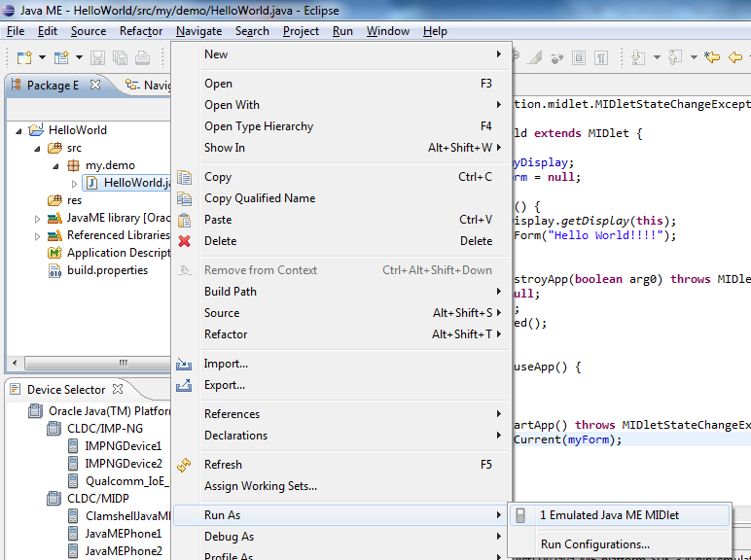
Task: Open the Refactor menu in menu bar
Action: 141,31
